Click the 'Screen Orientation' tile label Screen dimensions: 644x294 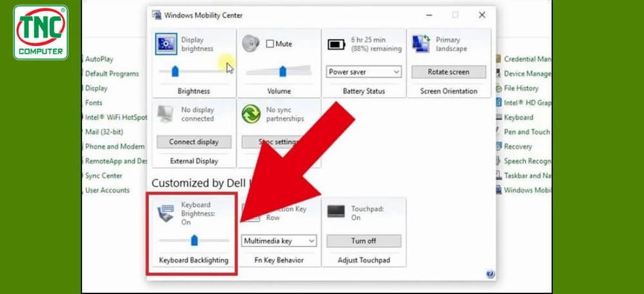[x=449, y=91]
